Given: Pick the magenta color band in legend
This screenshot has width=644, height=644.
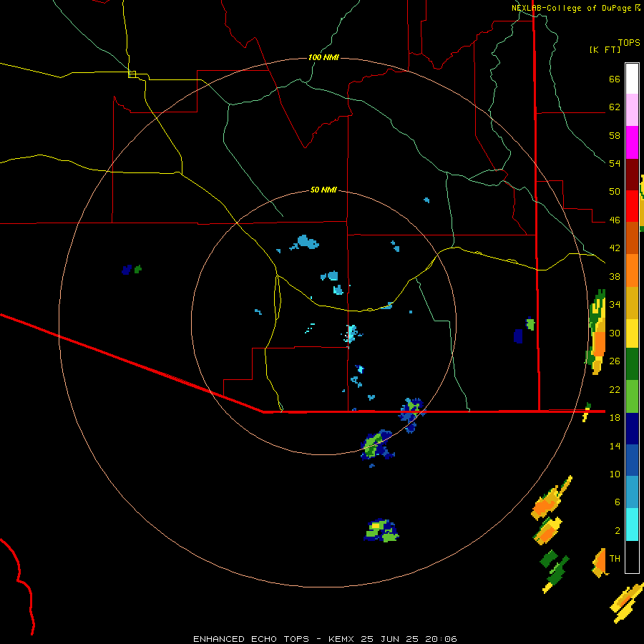Looking at the screenshot, I should point(632,142).
